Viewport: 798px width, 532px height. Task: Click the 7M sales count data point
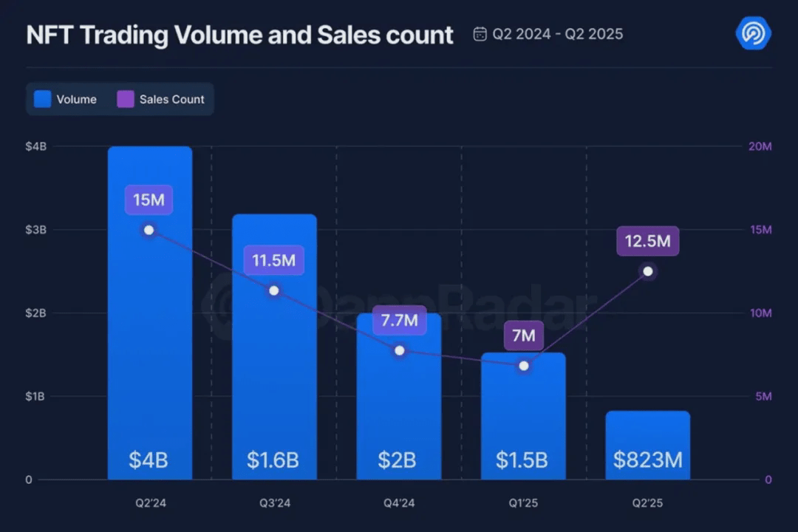[x=523, y=366]
